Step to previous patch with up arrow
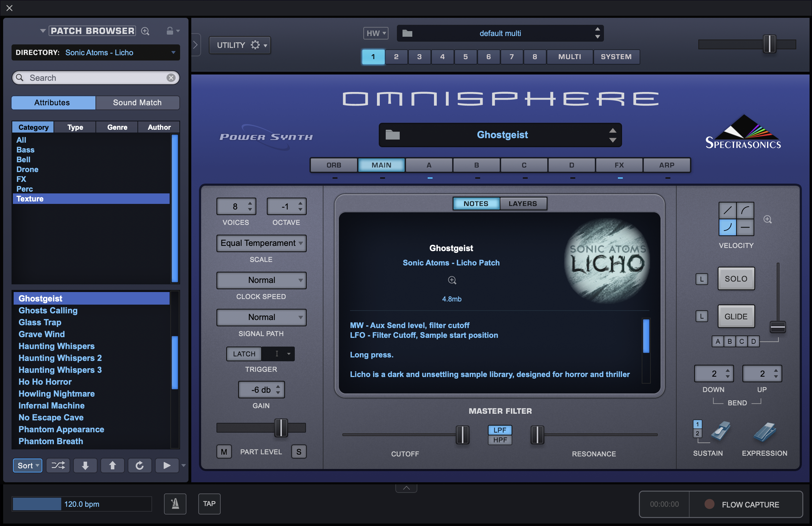Image resolution: width=812 pixels, height=526 pixels. pyautogui.click(x=113, y=465)
